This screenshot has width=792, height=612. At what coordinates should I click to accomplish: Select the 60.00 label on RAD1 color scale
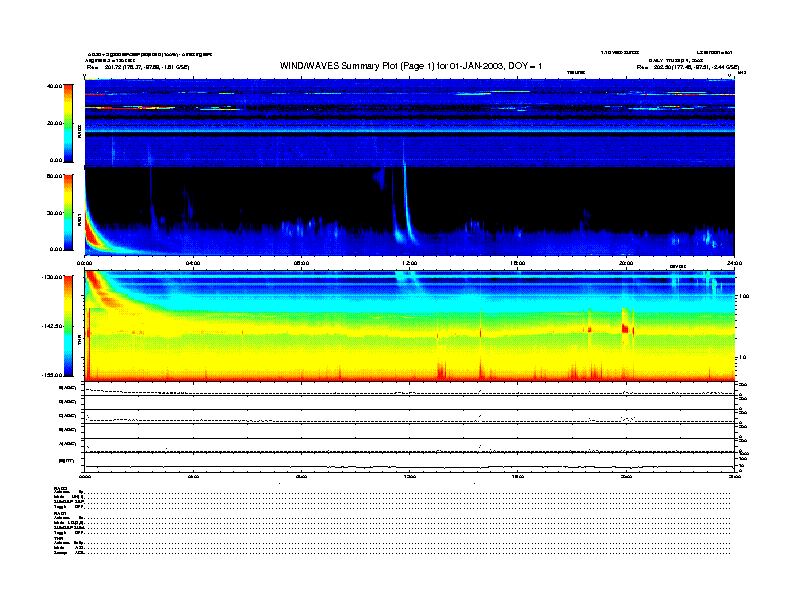pos(54,176)
